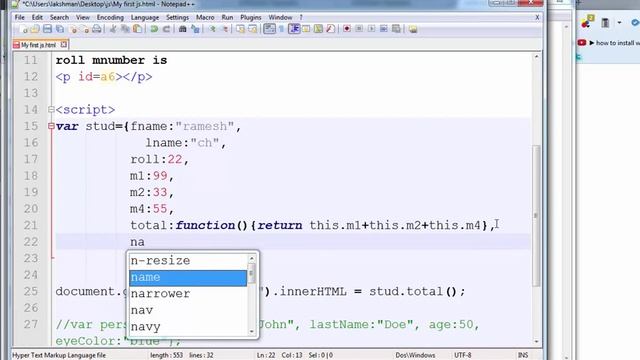Viewport: 640px width, 360px height.
Task: Toggle word wrap toolbar button
Action: (x=269, y=29)
